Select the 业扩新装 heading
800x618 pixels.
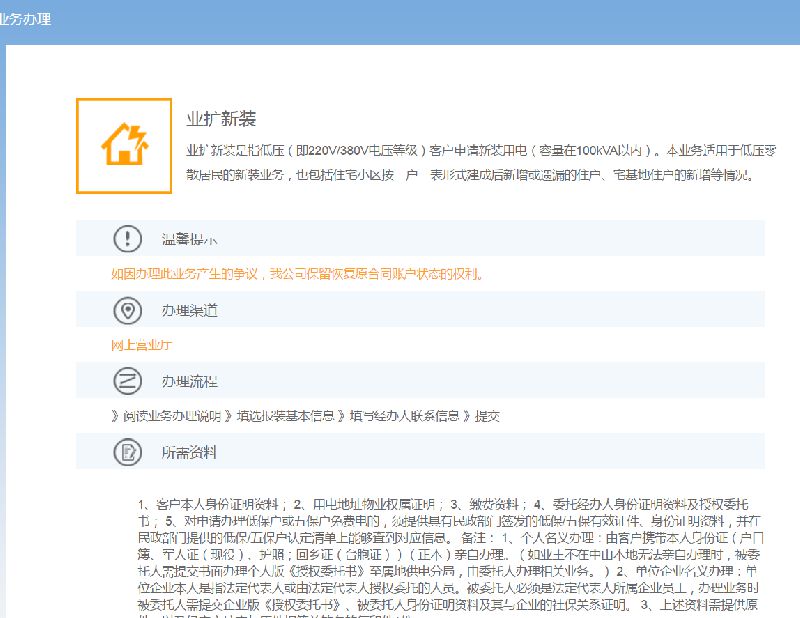point(221,119)
